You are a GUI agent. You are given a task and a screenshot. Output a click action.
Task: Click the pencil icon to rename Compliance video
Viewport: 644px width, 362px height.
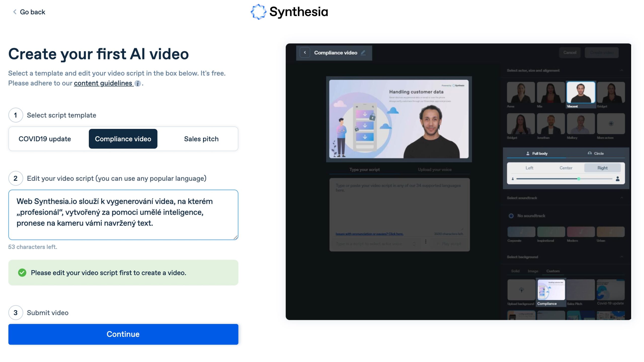[x=363, y=53]
